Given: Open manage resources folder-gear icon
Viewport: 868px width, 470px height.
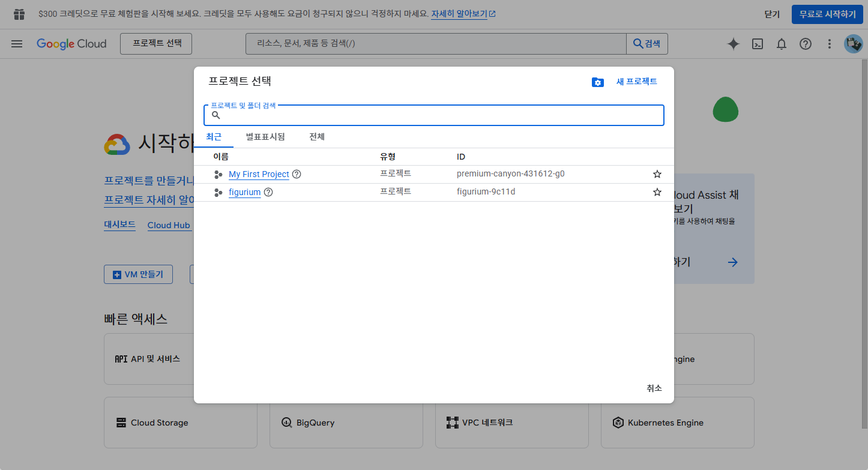Looking at the screenshot, I should click(597, 82).
